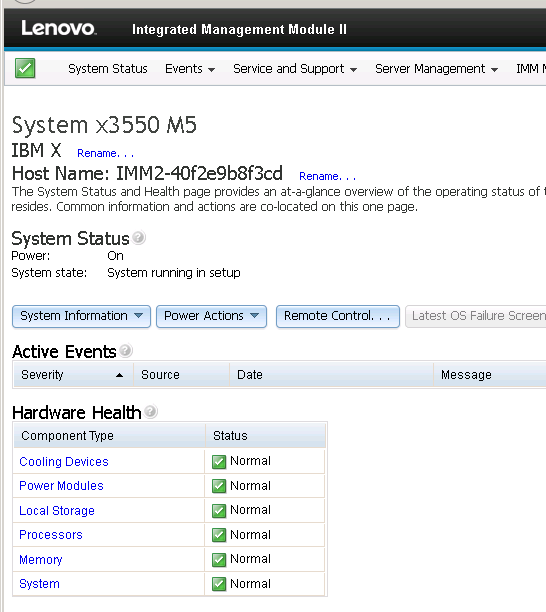Click Local Storage green status icon
The width and height of the screenshot is (546, 612).
pos(219,511)
